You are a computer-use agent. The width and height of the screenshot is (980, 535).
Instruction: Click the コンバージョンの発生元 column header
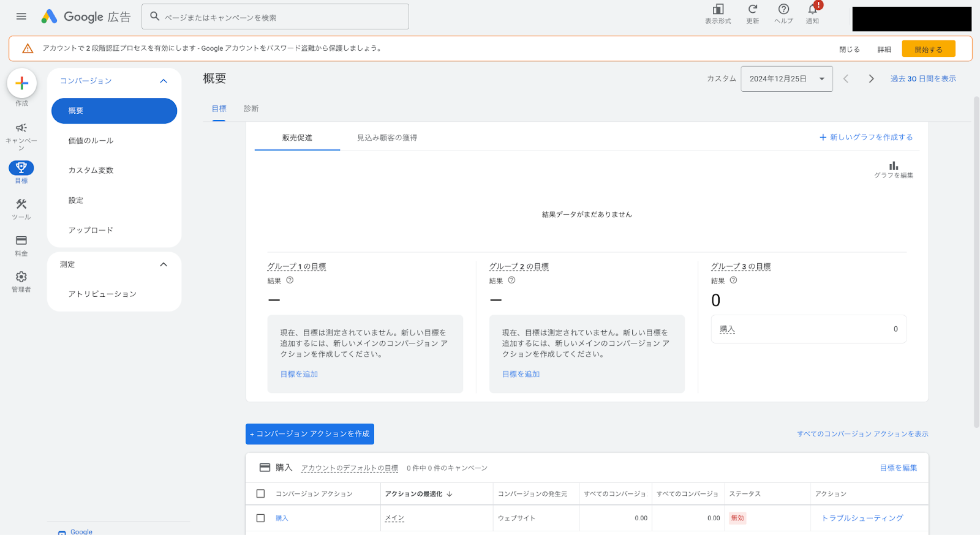tap(532, 494)
